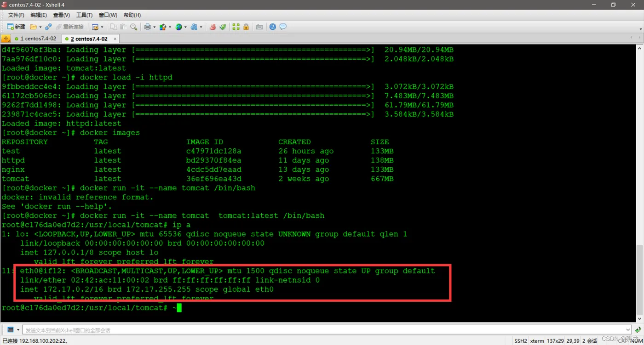Click the color scheme icon
The height and width of the screenshot is (345, 644).
162,27
